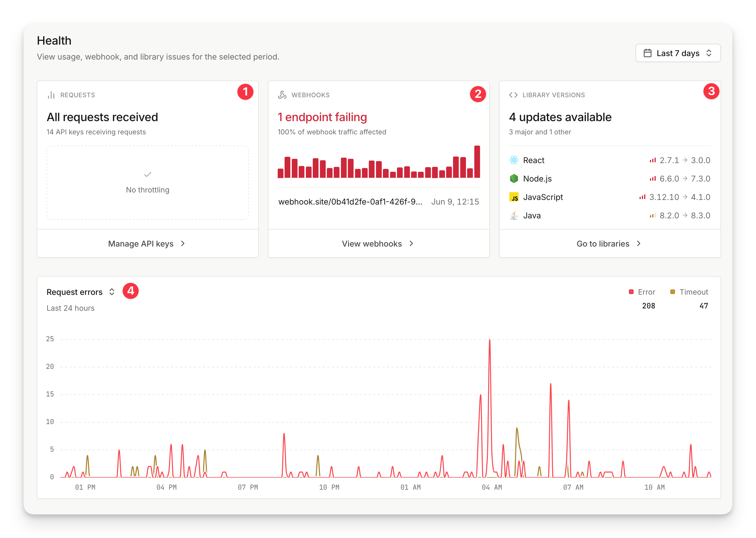The width and height of the screenshot is (756, 538).
Task: Click the Webhooks icon in card header
Action: (282, 95)
